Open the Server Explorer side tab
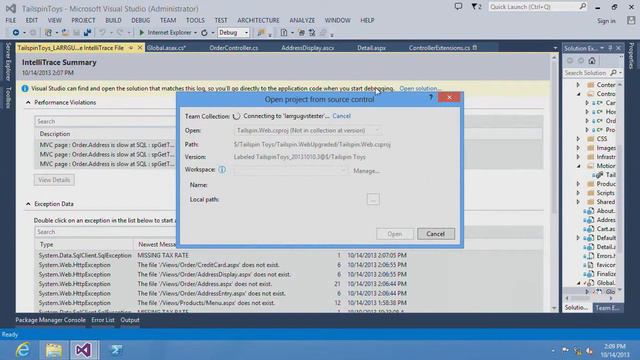 pyautogui.click(x=8, y=61)
